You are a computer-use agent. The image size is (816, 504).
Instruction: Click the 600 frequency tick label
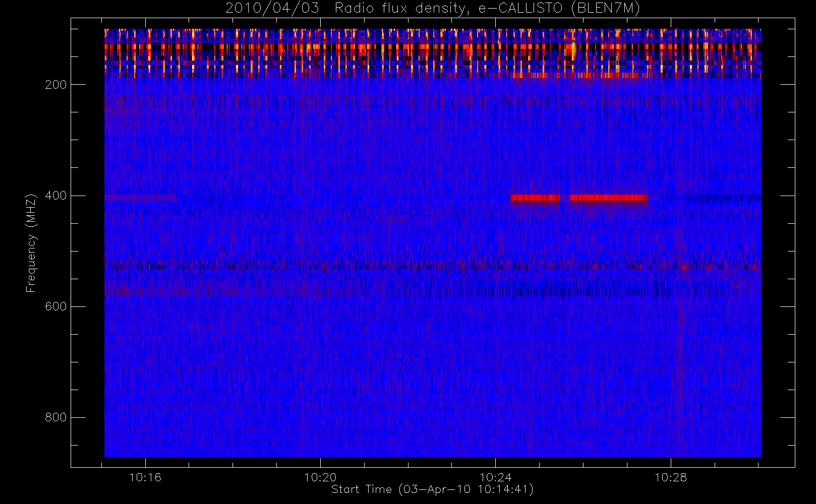(55, 306)
